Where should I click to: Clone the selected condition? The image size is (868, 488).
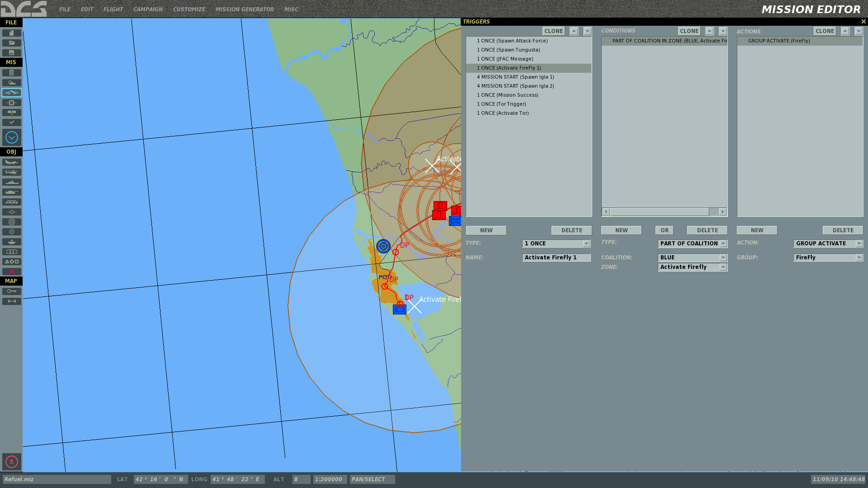689,31
